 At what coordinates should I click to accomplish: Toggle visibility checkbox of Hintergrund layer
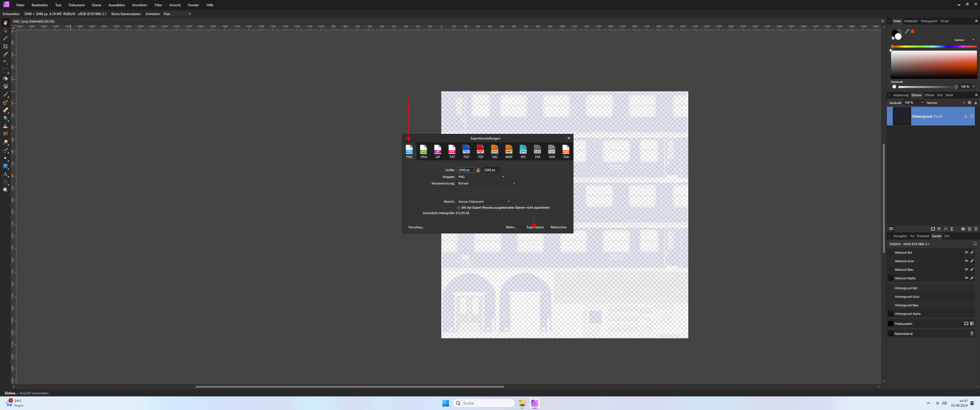pos(972,116)
